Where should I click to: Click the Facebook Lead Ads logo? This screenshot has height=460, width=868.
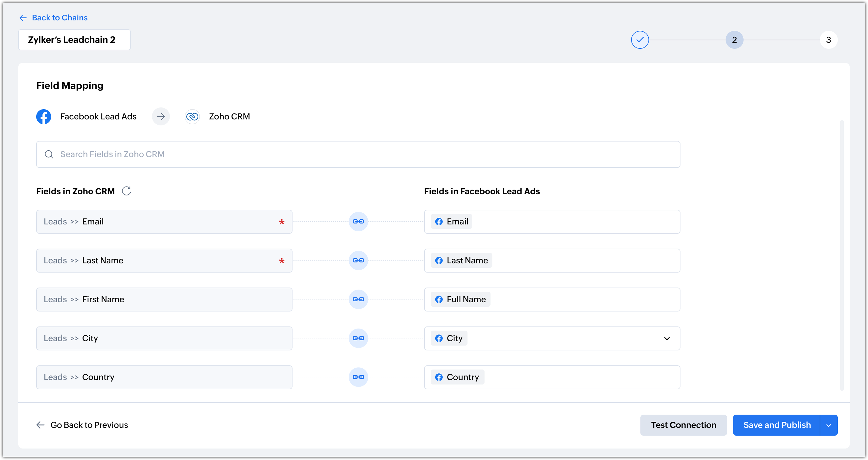pyautogui.click(x=44, y=117)
